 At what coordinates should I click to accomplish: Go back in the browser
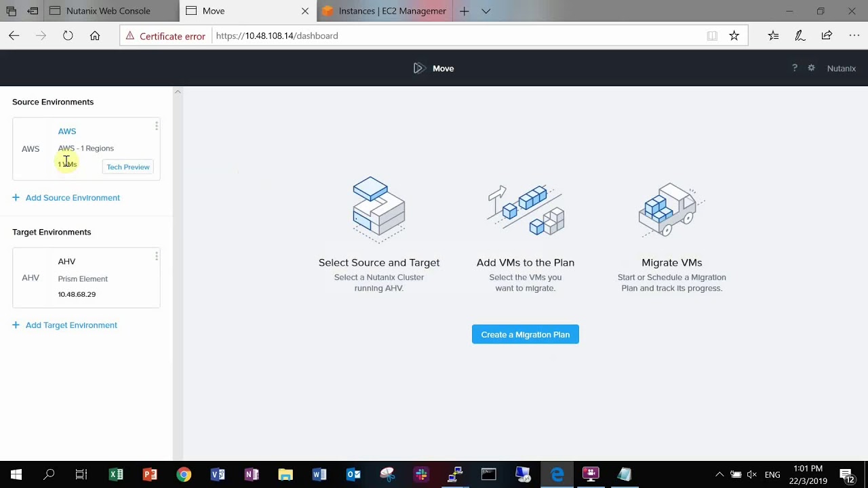coord(14,35)
